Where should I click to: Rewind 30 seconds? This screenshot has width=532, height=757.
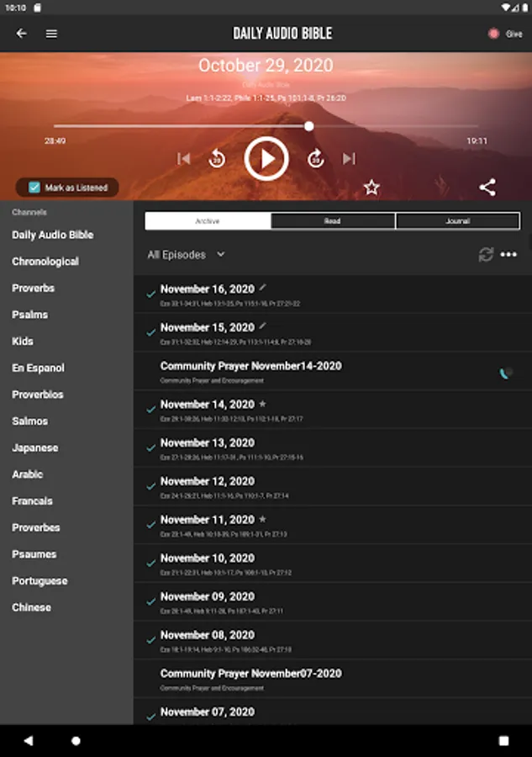(x=217, y=158)
